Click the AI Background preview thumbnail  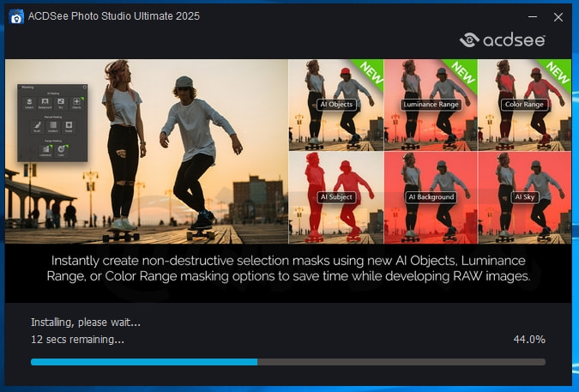pyautogui.click(x=431, y=197)
